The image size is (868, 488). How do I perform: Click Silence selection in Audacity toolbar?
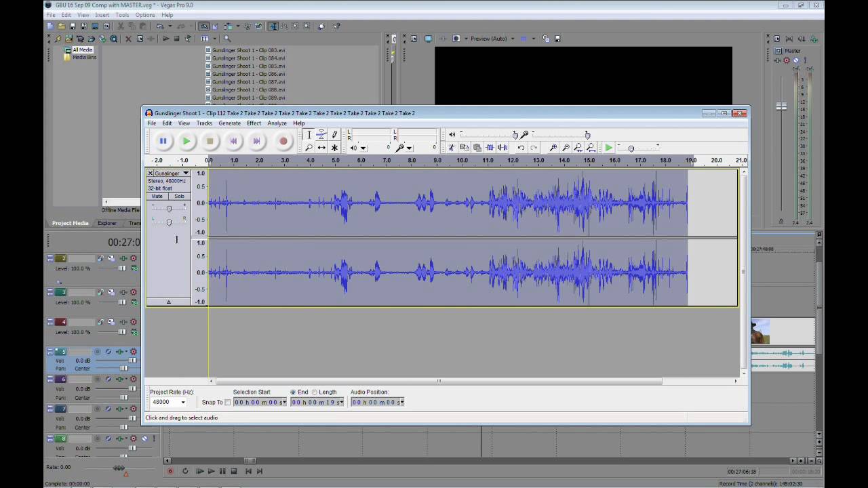click(x=502, y=147)
